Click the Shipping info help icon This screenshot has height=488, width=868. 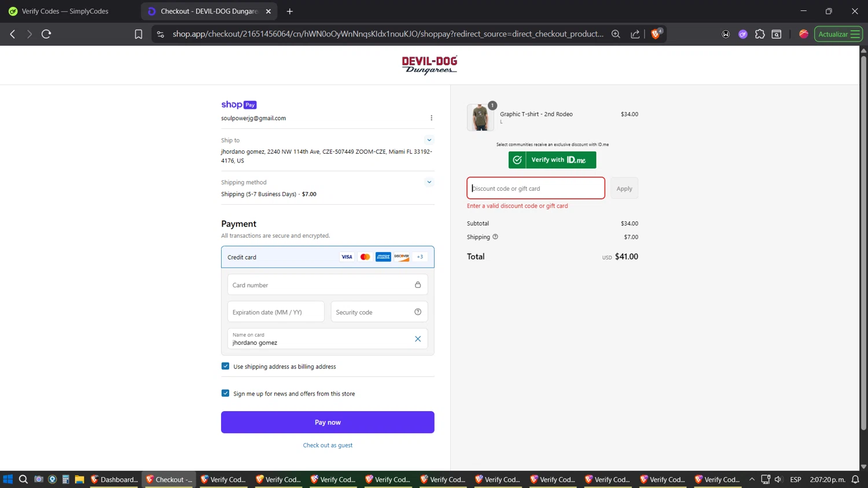[495, 236]
